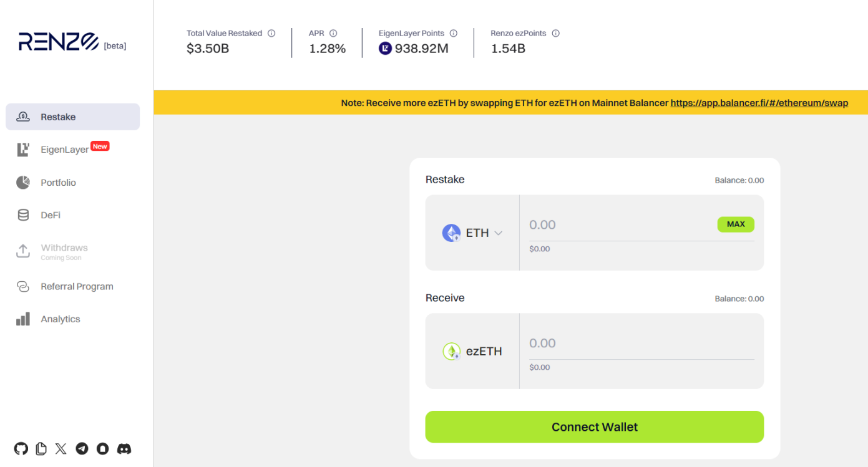868x467 pixels.
Task: Open the Discord server icon
Action: [124, 449]
